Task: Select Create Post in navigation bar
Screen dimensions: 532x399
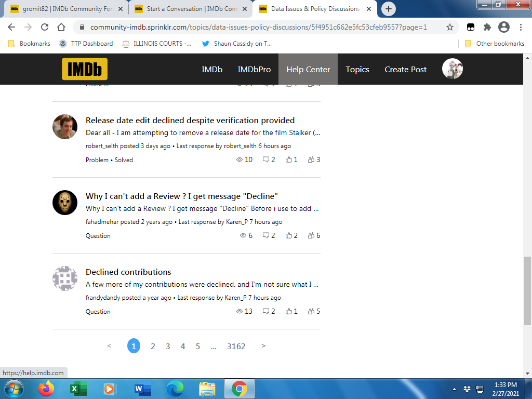Action: coord(405,69)
